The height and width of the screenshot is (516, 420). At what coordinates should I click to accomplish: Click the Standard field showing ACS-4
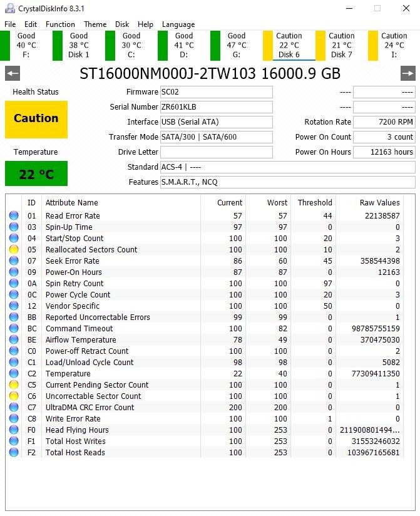[x=288, y=167]
